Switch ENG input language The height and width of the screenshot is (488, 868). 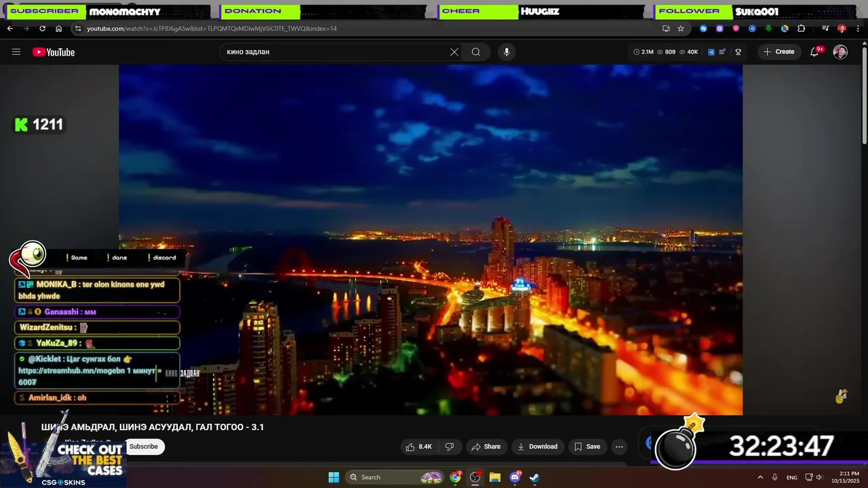(x=792, y=477)
